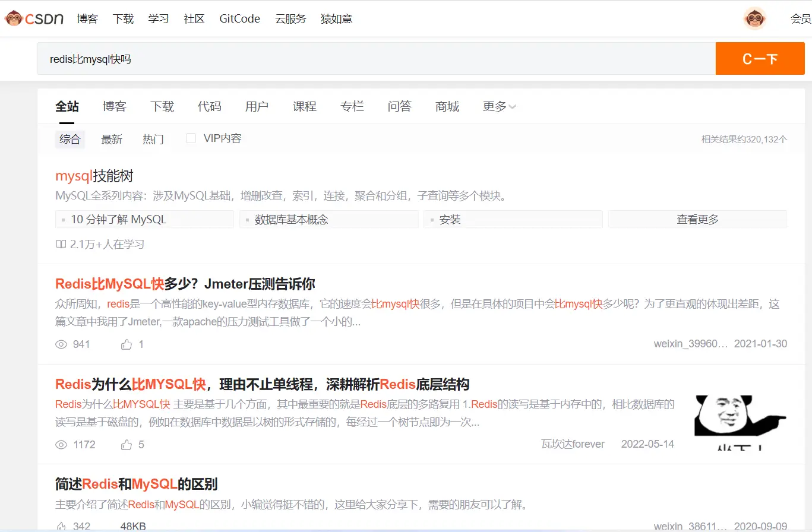Open the 简述Redis和MySQL的区别 result
This screenshot has height=532, width=812.
(137, 484)
